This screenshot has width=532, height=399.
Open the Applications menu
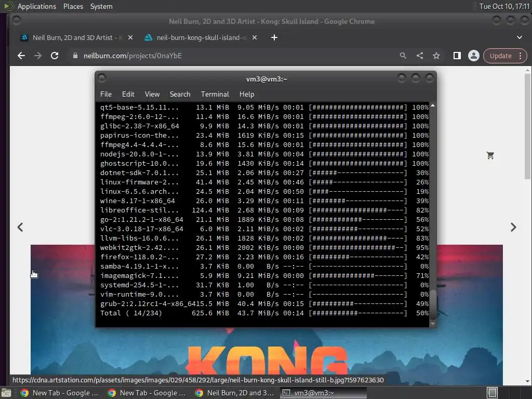click(37, 6)
